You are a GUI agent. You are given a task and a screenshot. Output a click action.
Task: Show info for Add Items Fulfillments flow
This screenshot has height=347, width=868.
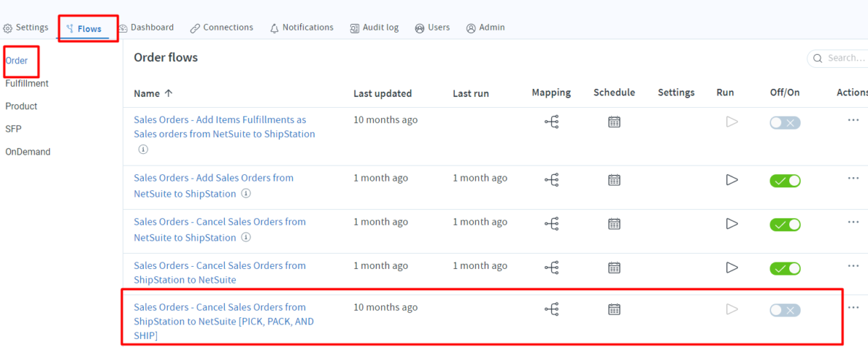pyautogui.click(x=143, y=150)
